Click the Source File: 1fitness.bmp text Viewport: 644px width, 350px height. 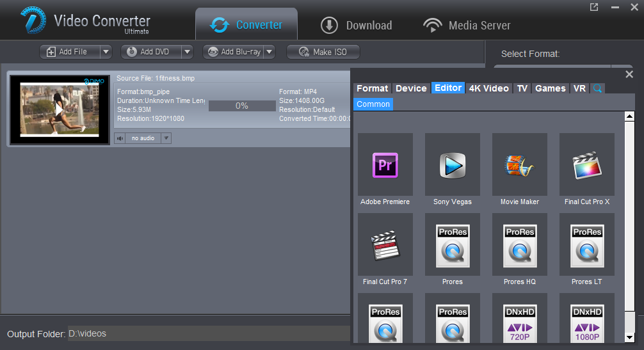156,78
